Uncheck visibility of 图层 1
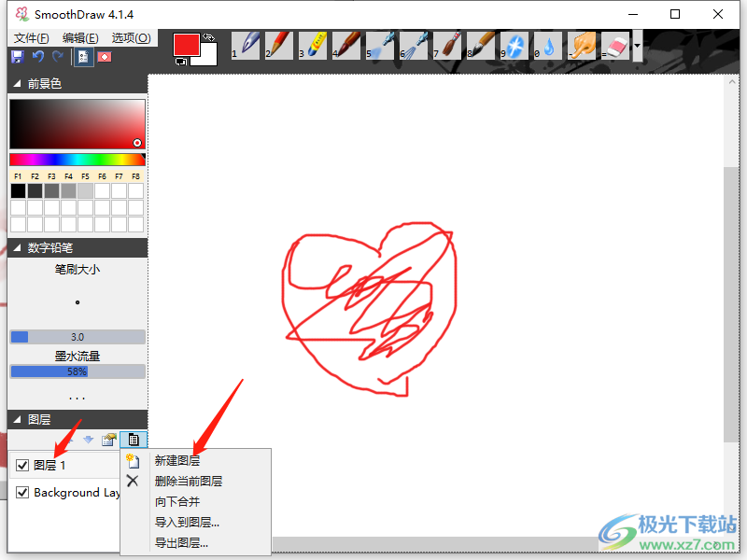 click(x=22, y=465)
